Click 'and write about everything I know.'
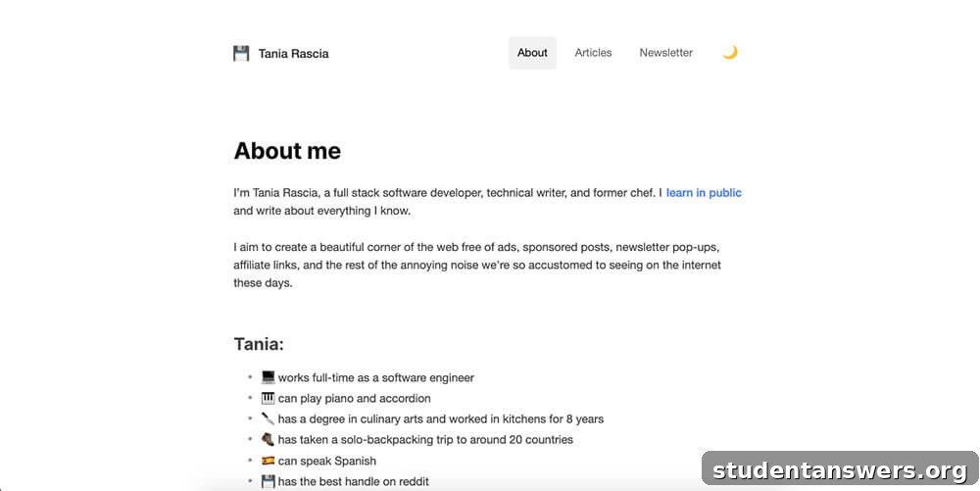980x491 pixels. [322, 211]
